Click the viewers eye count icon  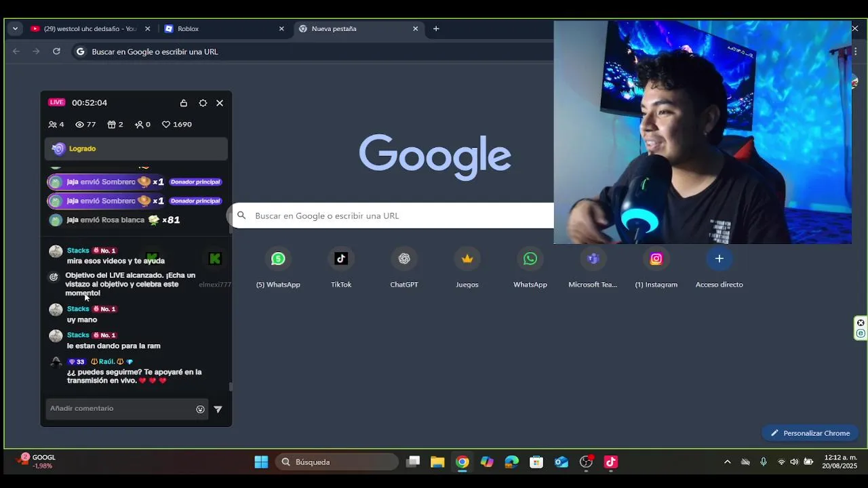(x=79, y=125)
